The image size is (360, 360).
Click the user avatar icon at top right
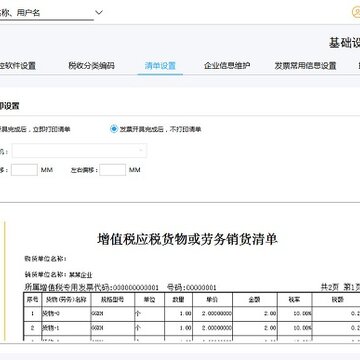click(x=356, y=12)
